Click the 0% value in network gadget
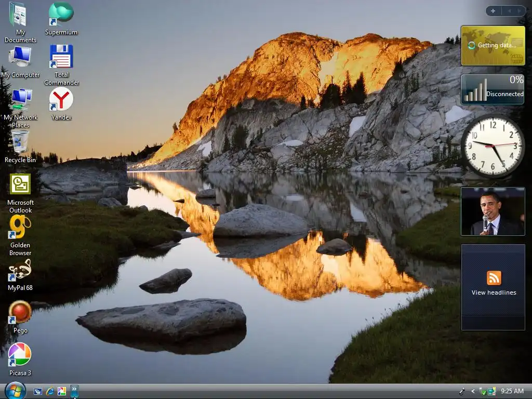The height and width of the screenshot is (399, 532). coord(516,79)
